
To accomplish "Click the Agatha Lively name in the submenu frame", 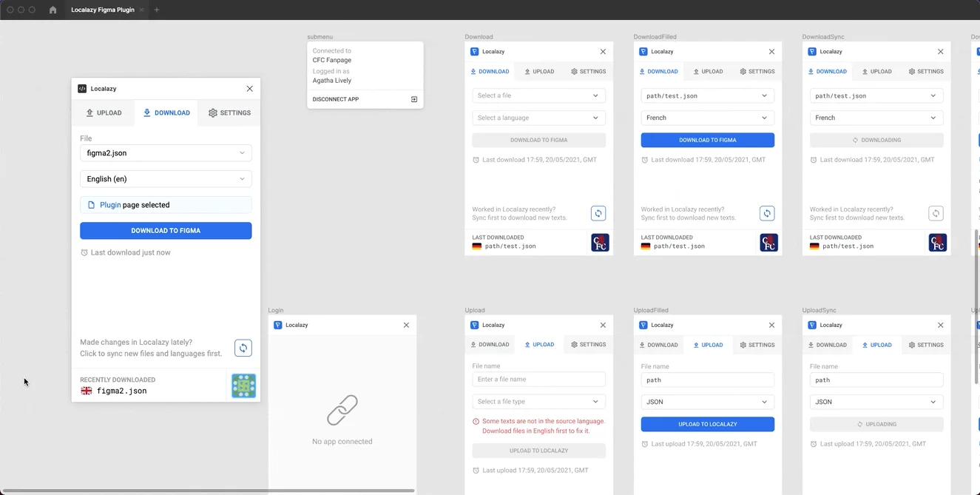I will (332, 81).
